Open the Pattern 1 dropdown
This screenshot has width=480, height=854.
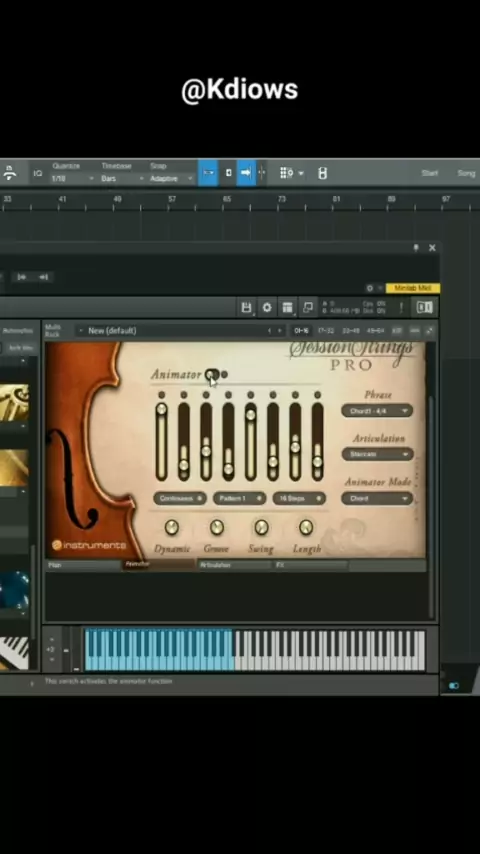pyautogui.click(x=239, y=498)
